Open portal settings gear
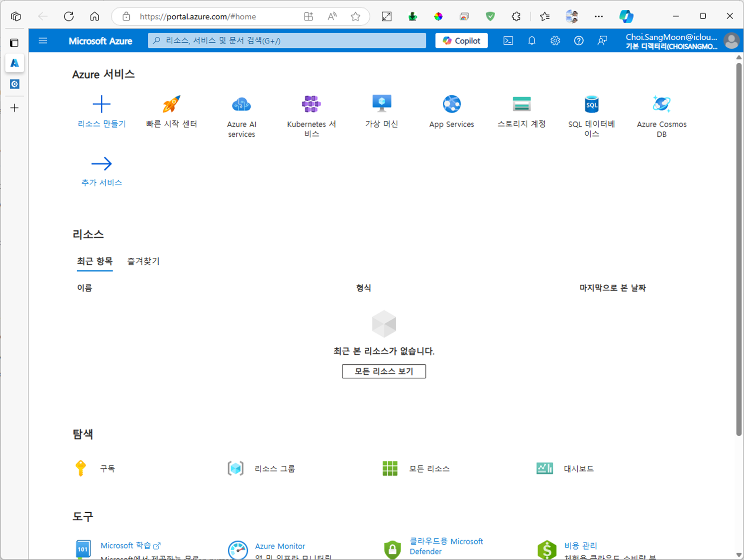744x560 pixels. pos(555,41)
